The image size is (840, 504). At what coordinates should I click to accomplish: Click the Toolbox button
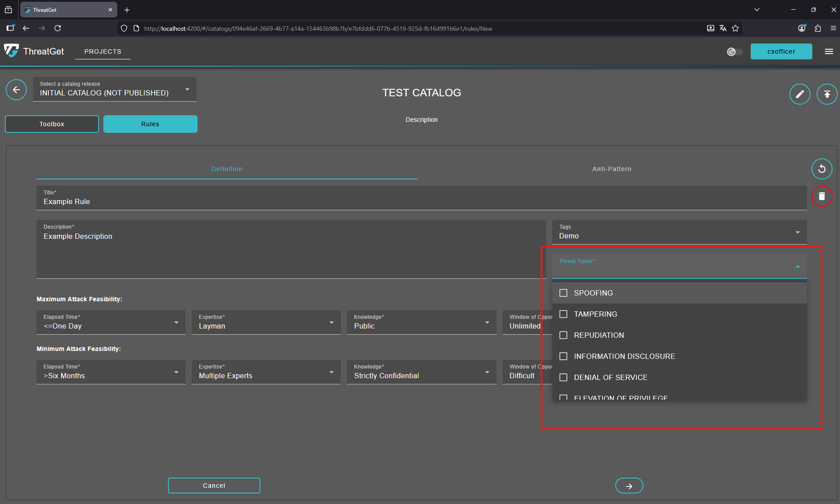coord(52,124)
